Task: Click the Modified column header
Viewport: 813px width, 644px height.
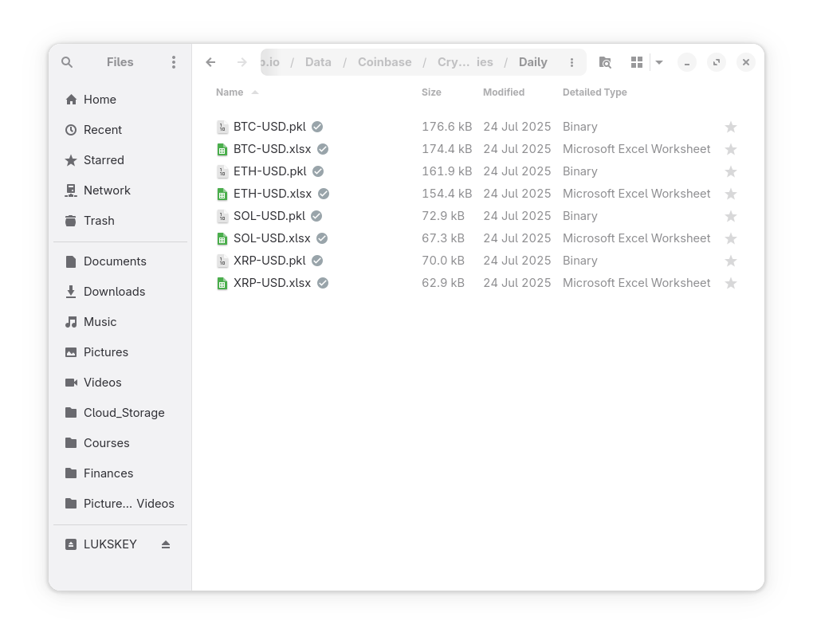Action: pyautogui.click(x=504, y=92)
